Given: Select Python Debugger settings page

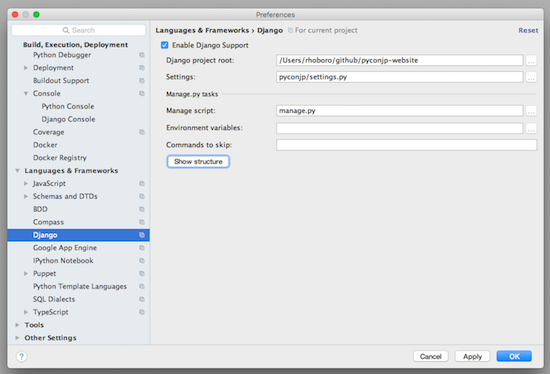Looking at the screenshot, I should click(62, 55).
